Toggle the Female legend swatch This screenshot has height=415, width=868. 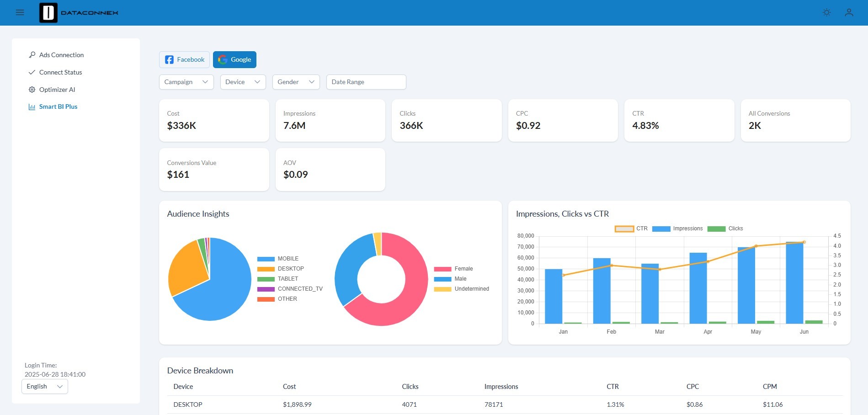click(x=442, y=269)
